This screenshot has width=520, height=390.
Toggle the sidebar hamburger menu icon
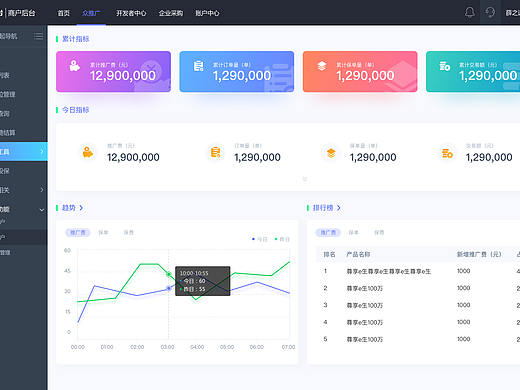[38, 36]
